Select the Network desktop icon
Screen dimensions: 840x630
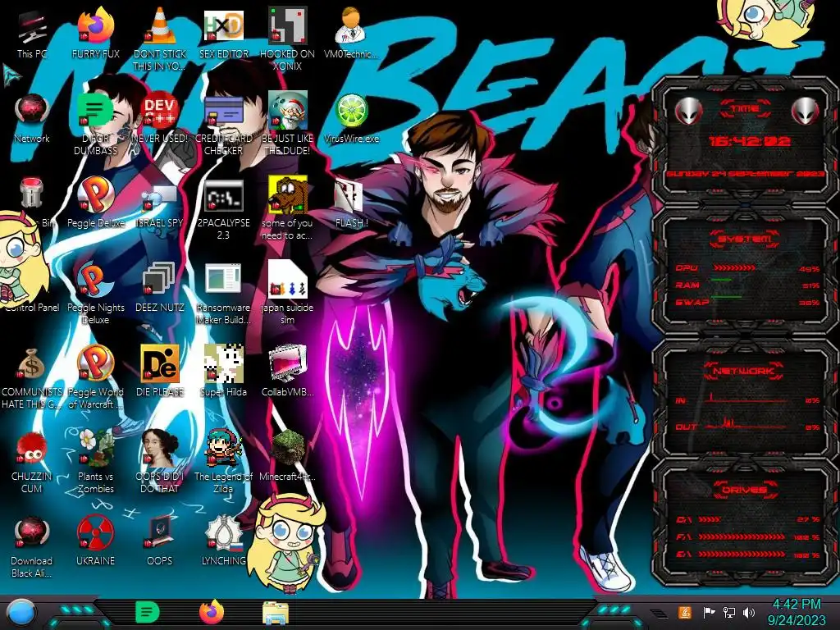tap(32, 118)
